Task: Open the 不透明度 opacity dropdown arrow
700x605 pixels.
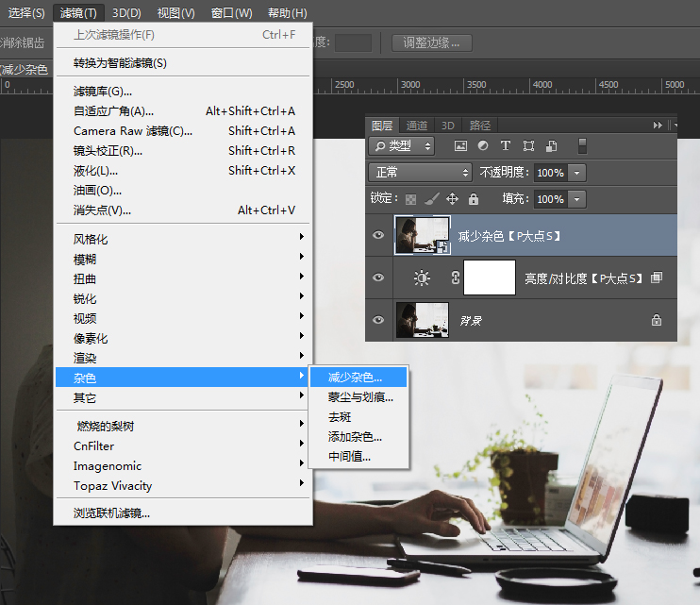Action: point(576,173)
